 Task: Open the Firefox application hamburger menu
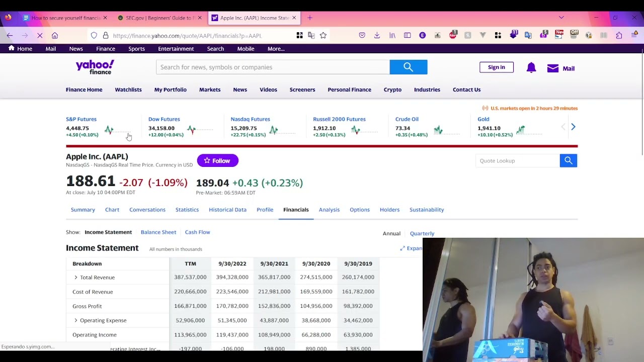[634, 35]
